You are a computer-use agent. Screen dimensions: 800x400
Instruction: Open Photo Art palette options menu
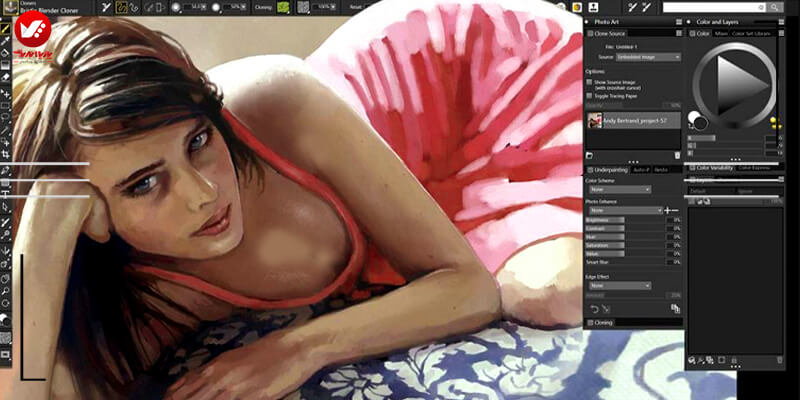tap(679, 22)
